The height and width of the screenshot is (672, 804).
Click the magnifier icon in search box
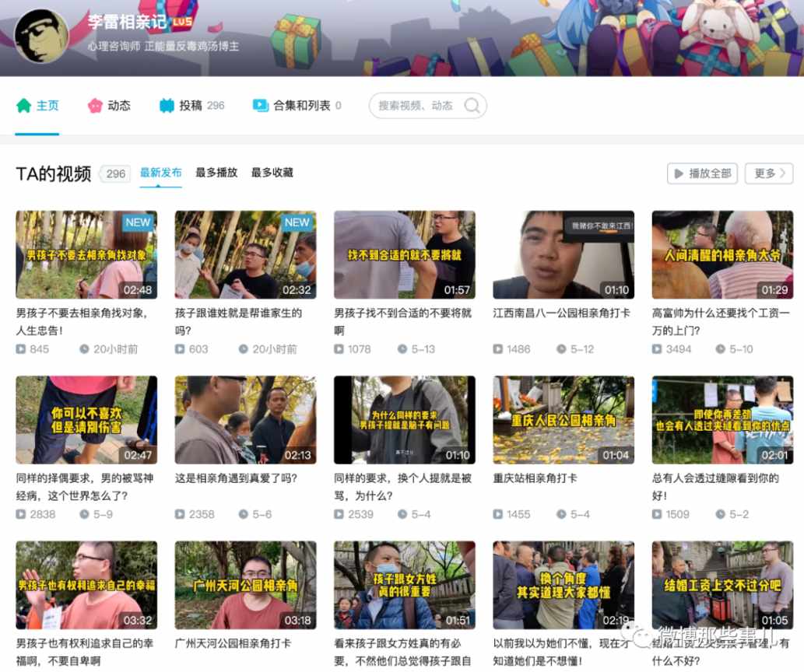point(472,107)
